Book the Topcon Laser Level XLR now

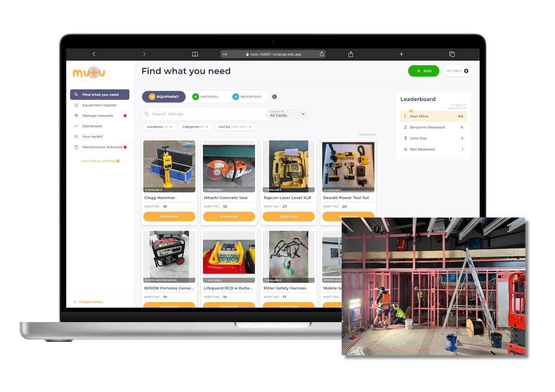point(289,216)
